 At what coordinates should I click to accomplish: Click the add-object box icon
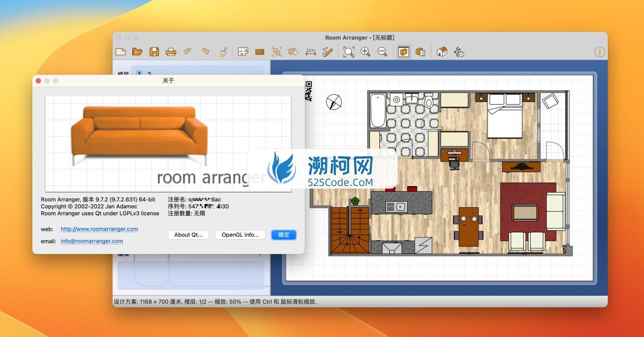(293, 52)
